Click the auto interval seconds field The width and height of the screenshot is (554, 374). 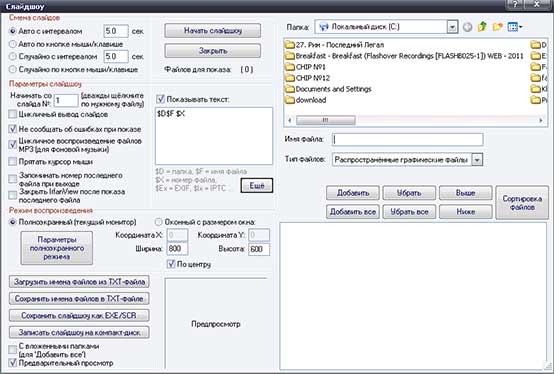pyautogui.click(x=116, y=31)
